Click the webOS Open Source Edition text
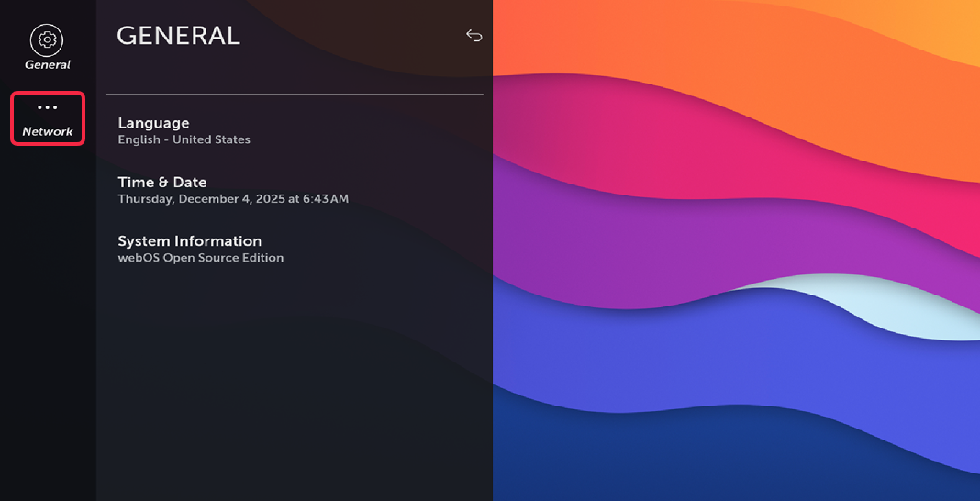980x501 pixels. [200, 258]
